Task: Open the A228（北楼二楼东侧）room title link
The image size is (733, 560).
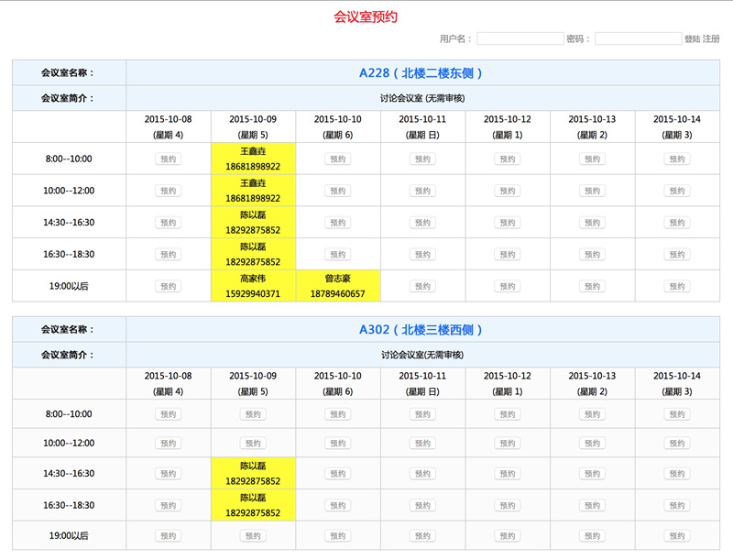Action: 421,72
